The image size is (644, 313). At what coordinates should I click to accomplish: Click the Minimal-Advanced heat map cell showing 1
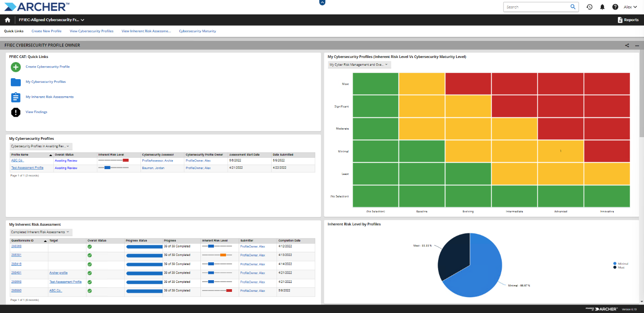(x=560, y=151)
